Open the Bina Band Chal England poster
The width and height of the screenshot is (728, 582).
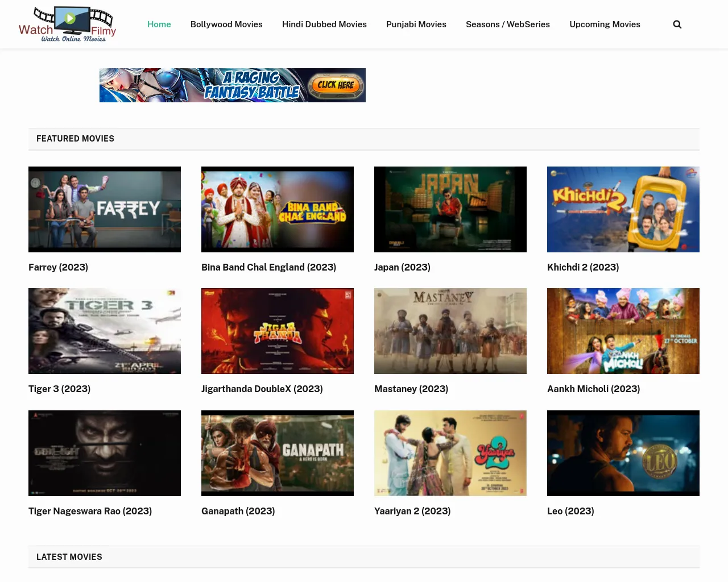(x=278, y=209)
